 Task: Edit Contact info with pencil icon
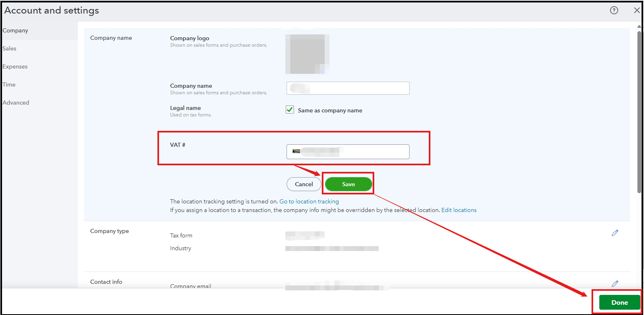[614, 283]
